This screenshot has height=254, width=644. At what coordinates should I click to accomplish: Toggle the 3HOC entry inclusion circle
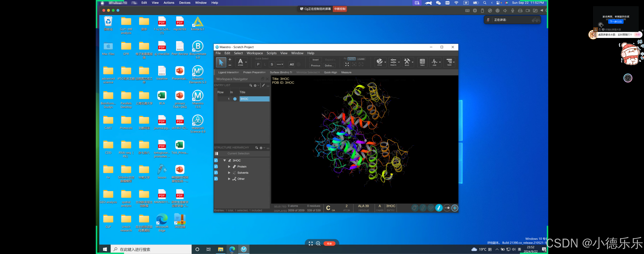tap(235, 99)
